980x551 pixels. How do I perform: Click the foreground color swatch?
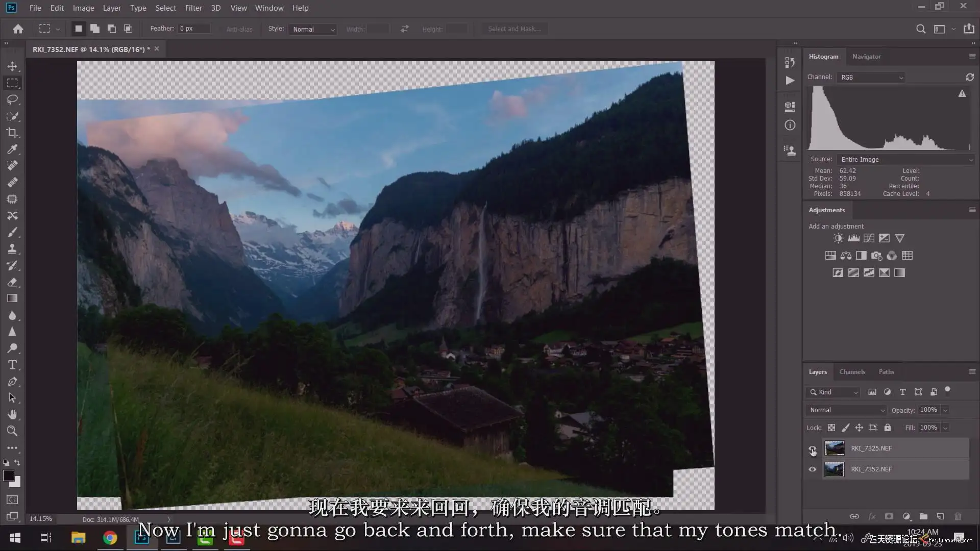8,475
